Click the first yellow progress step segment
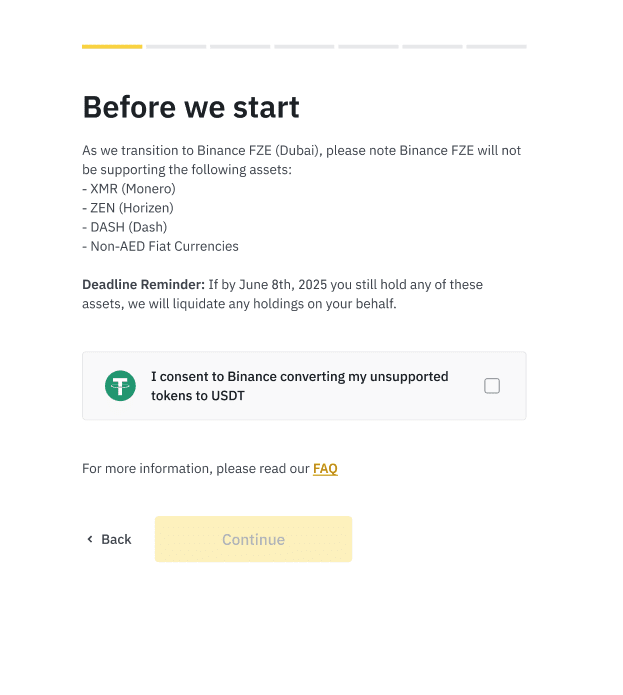This screenshot has width=623, height=695. (x=112, y=46)
